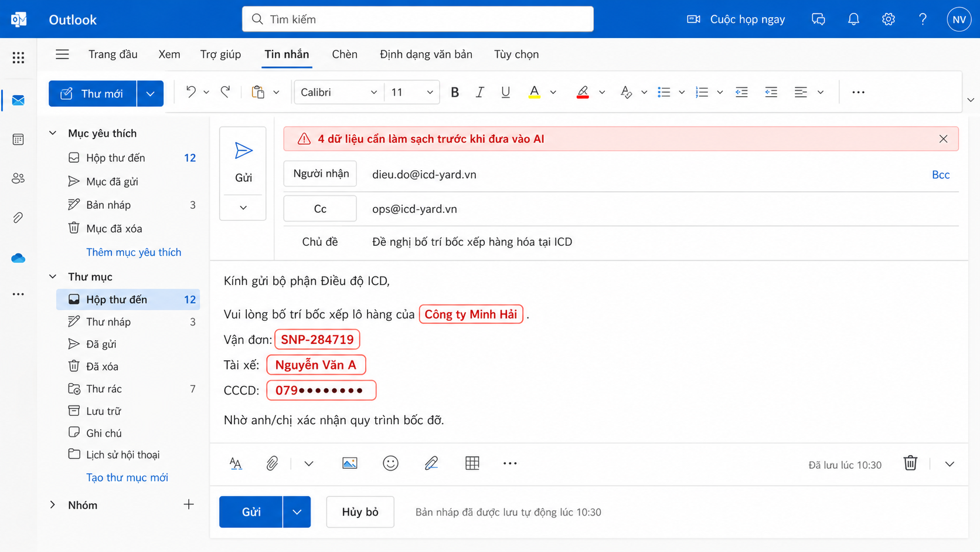Image resolution: width=980 pixels, height=552 pixels.
Task: Toggle numbered list
Action: 702,92
